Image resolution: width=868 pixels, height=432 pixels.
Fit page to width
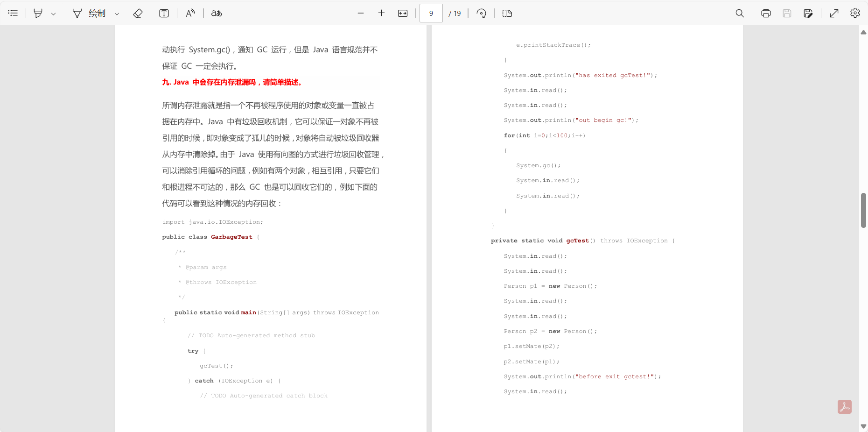(x=403, y=13)
